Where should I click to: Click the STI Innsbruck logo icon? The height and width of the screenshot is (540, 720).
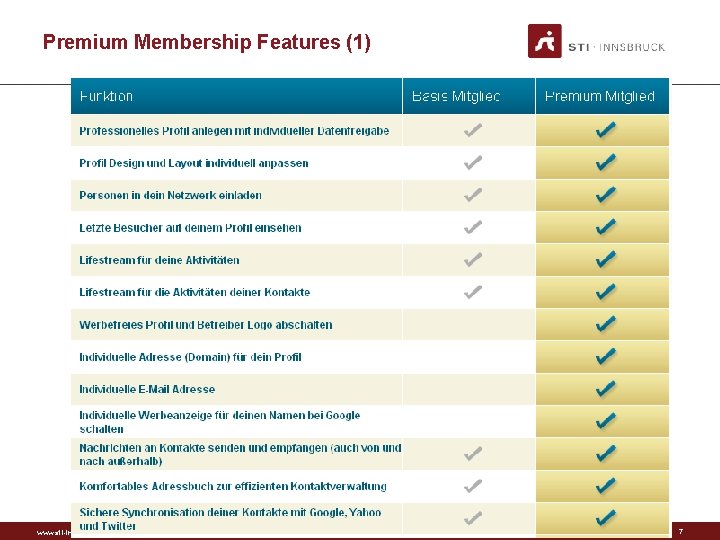[x=545, y=41]
